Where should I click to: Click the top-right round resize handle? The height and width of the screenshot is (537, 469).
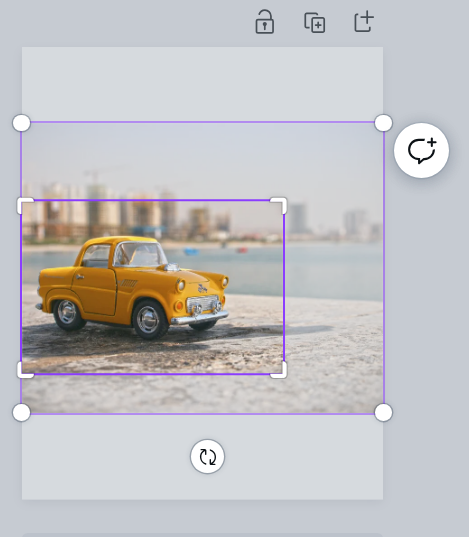383,123
